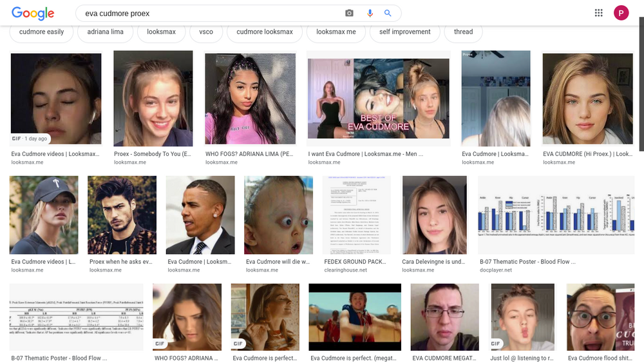Viewport: 644px width, 363px height.
Task: Click 'I want Eva Cudmore | Looksmax.me' title
Action: click(x=366, y=153)
